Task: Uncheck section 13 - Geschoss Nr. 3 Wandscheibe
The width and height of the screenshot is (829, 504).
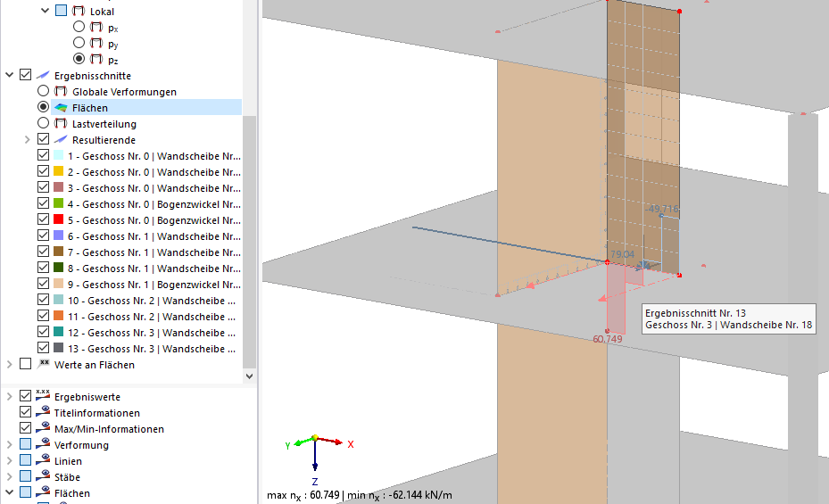Action: 44,348
